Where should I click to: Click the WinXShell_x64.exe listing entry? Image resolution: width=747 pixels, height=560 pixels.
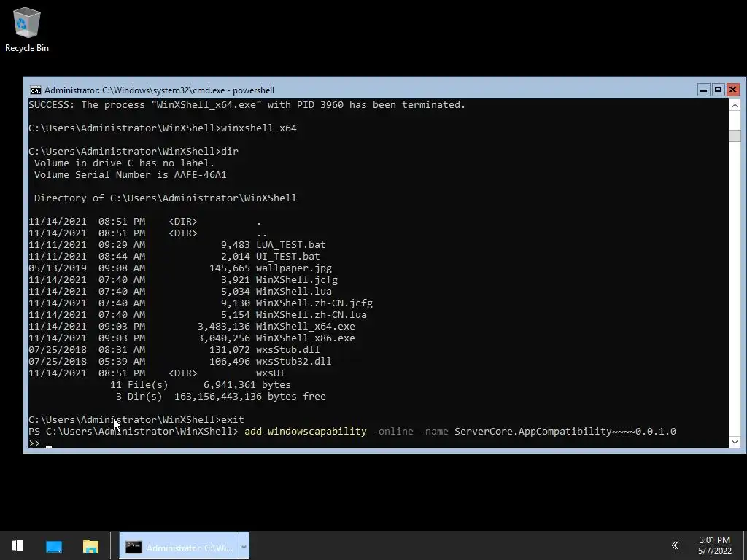click(306, 326)
